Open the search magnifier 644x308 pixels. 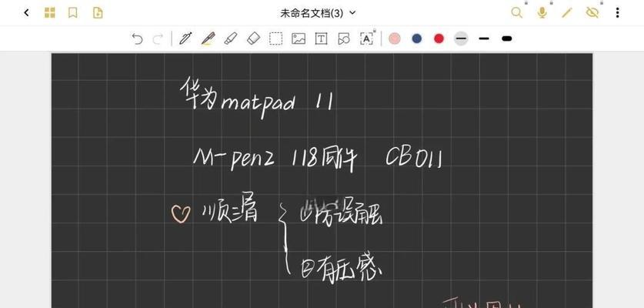click(517, 13)
